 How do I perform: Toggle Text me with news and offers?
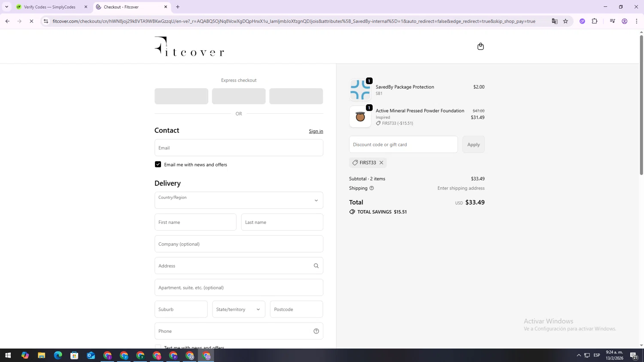(158, 347)
